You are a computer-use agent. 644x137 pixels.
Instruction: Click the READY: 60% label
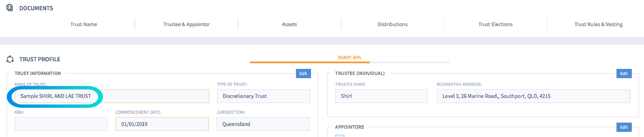349,58
